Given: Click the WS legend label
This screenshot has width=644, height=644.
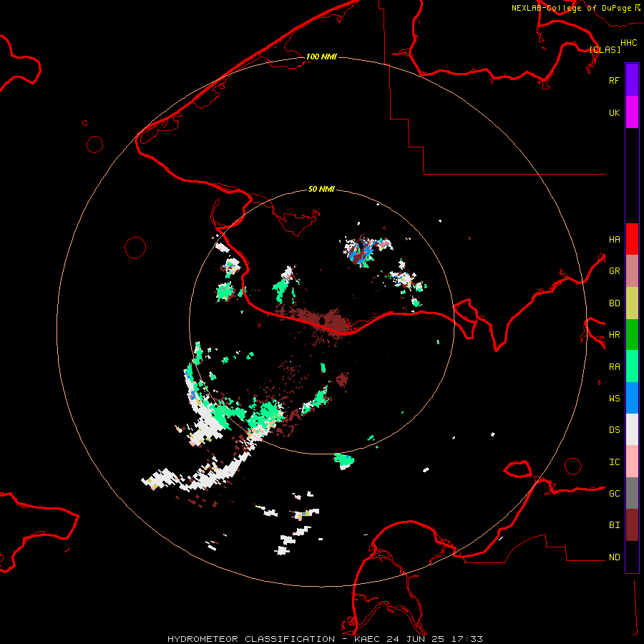Looking at the screenshot, I should tap(614, 398).
